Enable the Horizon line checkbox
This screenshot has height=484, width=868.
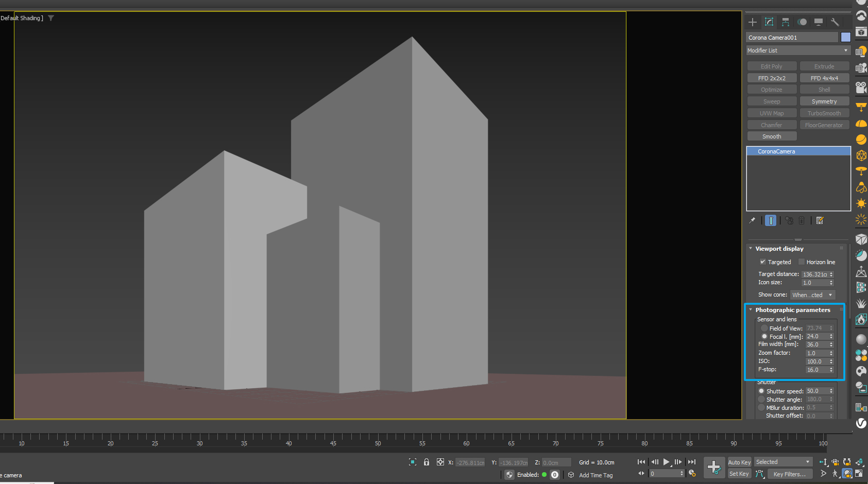coord(802,262)
